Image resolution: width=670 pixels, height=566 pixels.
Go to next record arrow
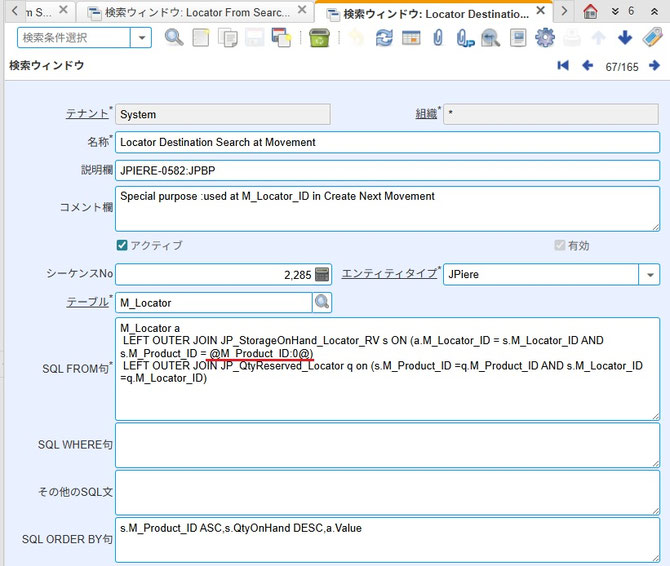tap(654, 66)
